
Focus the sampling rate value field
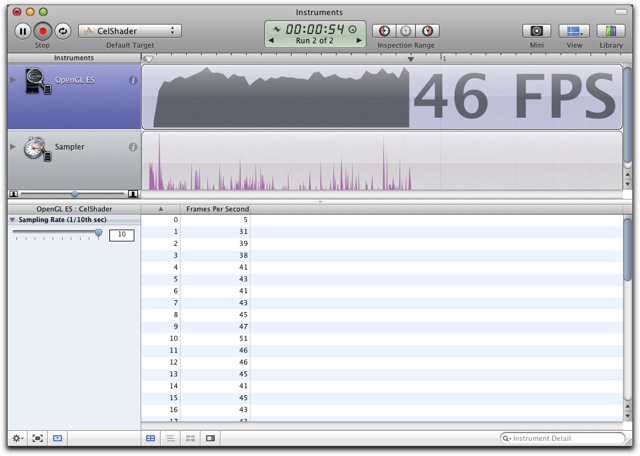[x=122, y=235]
